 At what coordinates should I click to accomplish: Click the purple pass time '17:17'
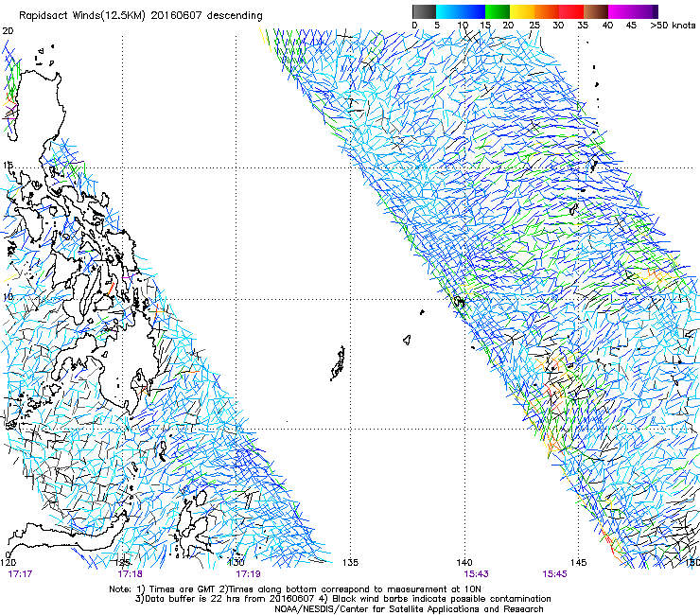(20, 573)
